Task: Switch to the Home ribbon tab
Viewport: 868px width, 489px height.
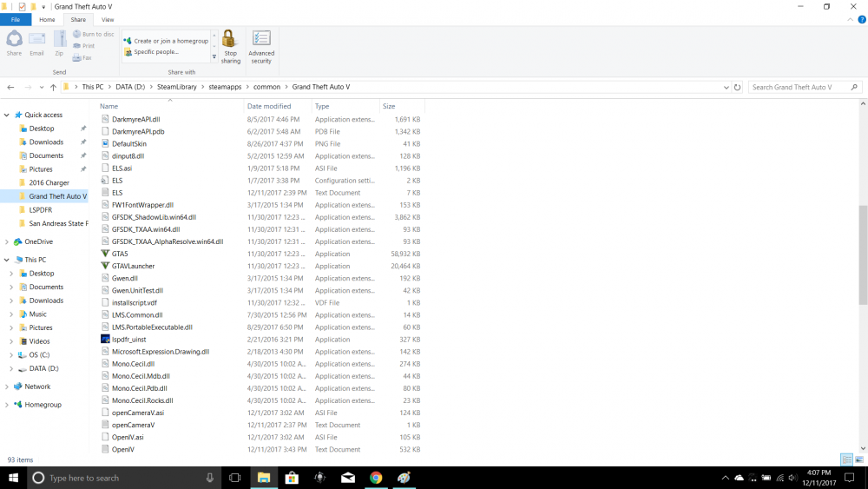Action: [47, 19]
